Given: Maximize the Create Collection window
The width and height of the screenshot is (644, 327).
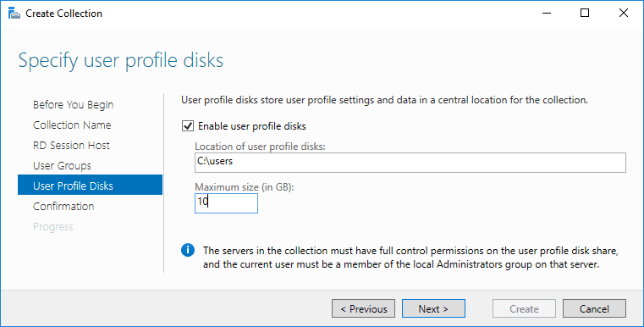Looking at the screenshot, I should coord(585,14).
